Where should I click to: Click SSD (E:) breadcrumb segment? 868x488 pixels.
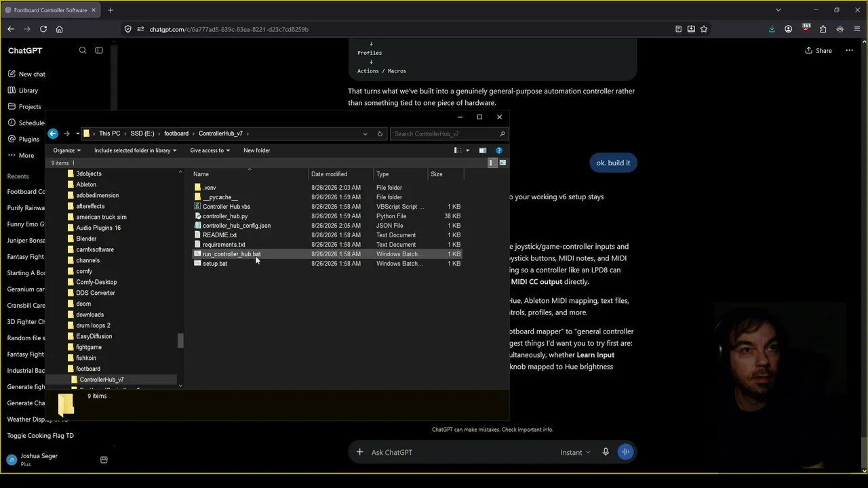click(142, 134)
